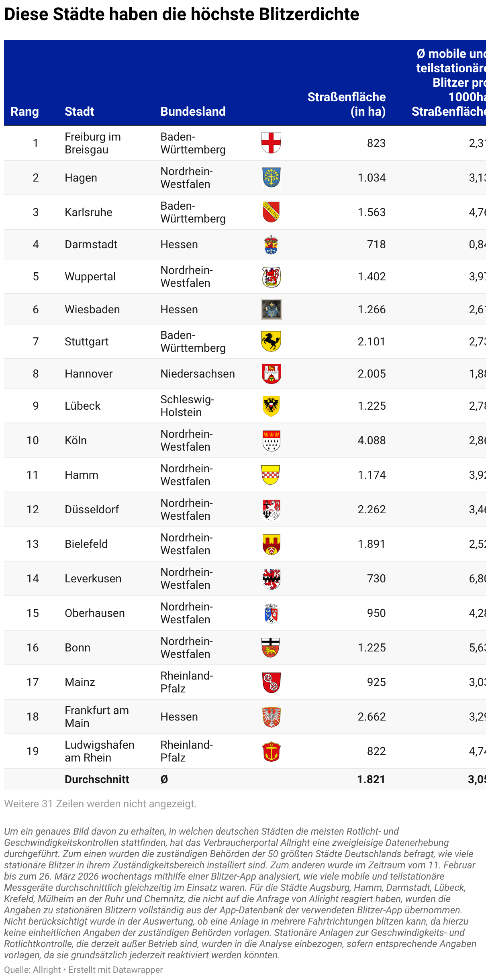Open the Datawrapper credit link
Image resolution: width=490 pixels, height=980 pixels.
(x=116, y=970)
